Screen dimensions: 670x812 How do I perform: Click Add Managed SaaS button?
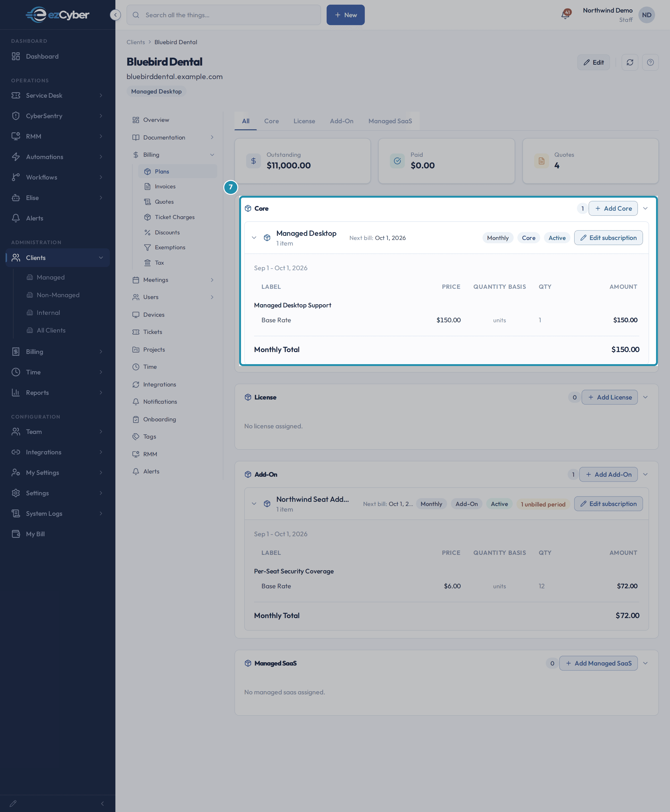click(598, 663)
